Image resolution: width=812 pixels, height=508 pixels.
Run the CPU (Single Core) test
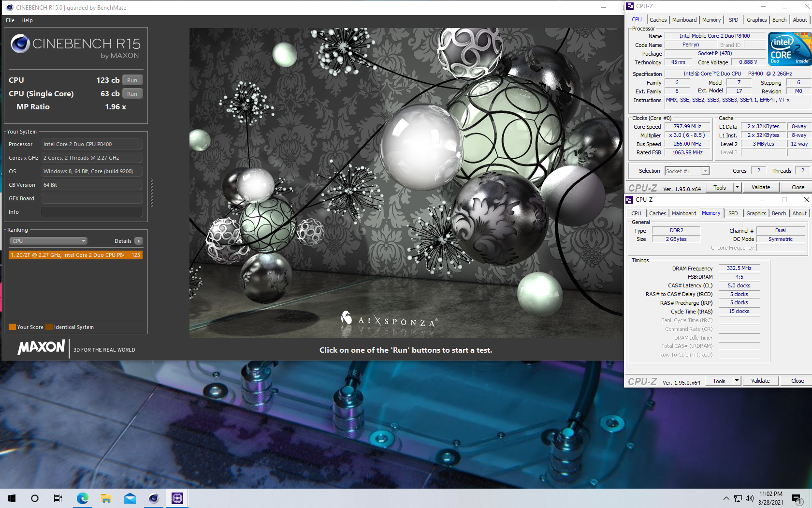click(x=132, y=94)
